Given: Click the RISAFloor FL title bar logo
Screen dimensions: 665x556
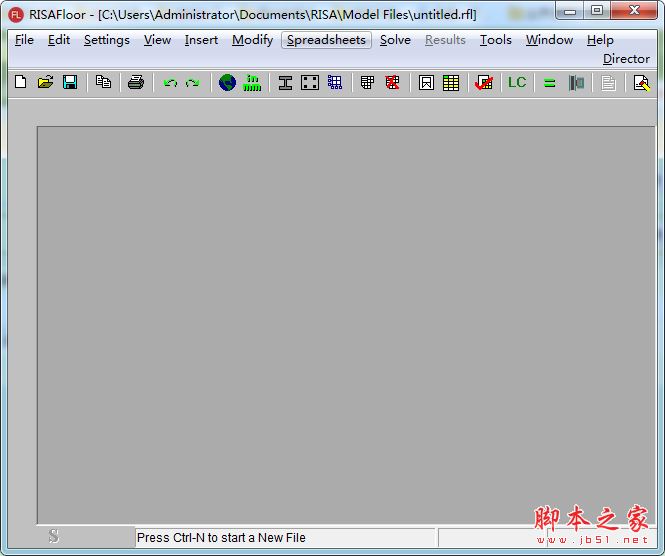Looking at the screenshot, I should click(16, 15).
